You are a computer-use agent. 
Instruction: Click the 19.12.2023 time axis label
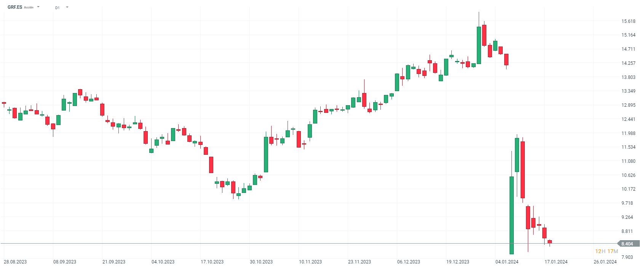click(458, 262)
